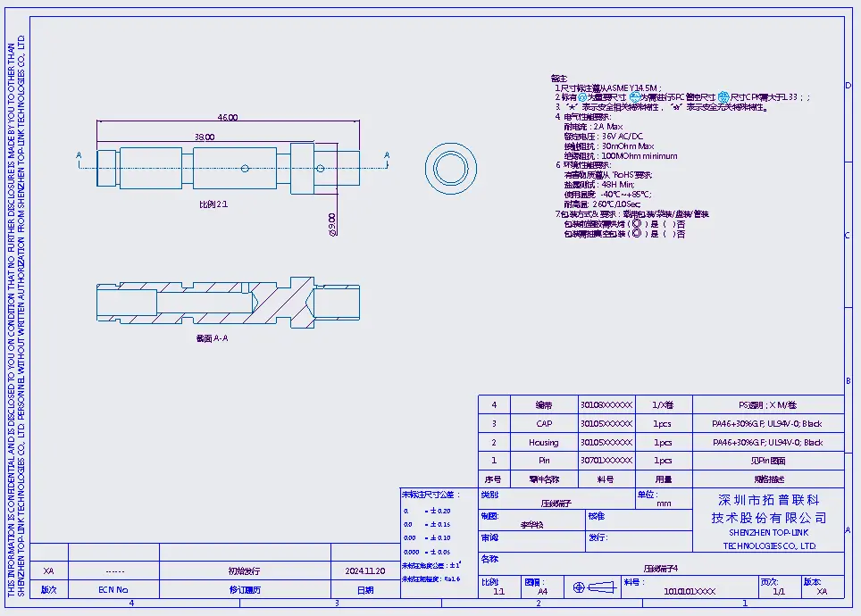Click the SHENZHEN TOP-LINK company name text

tap(768, 533)
